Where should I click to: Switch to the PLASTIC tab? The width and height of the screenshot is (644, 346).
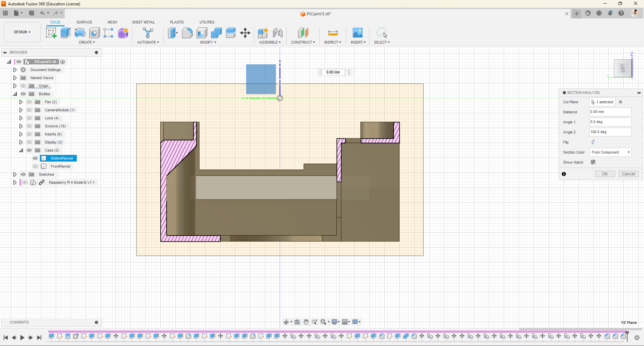(x=177, y=22)
